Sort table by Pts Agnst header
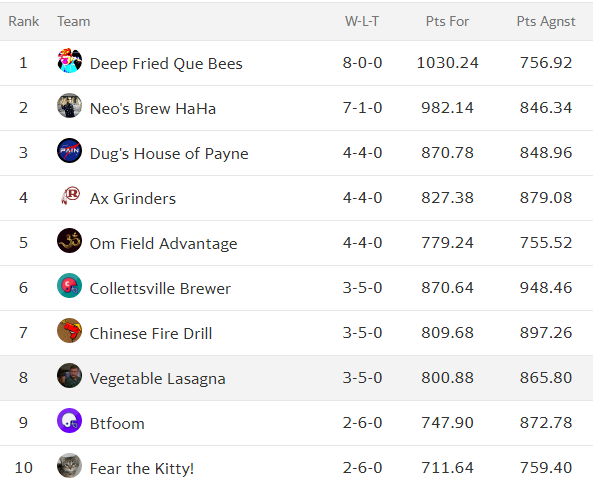Screen dimensions: 593x490 point(546,22)
